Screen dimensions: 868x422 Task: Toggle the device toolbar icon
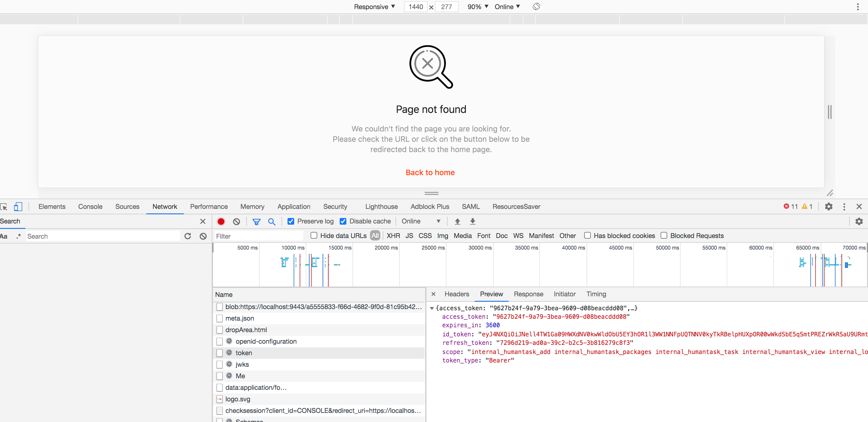[18, 206]
